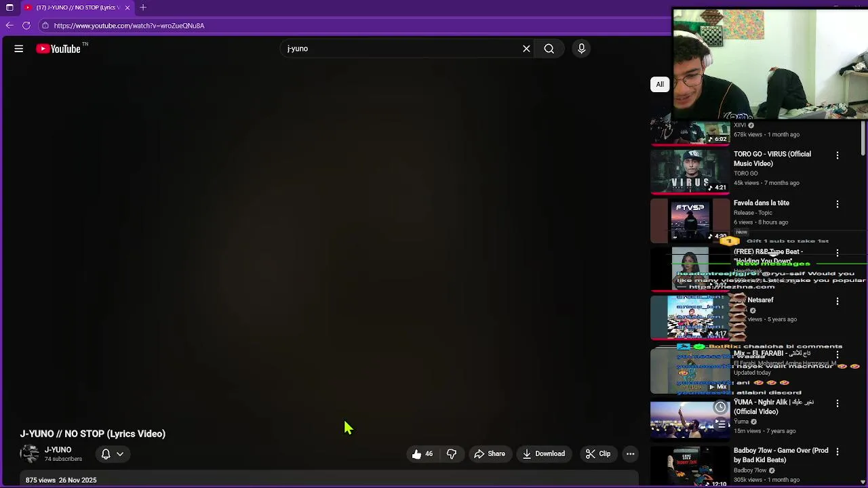
Task: Download the video
Action: (x=544, y=454)
